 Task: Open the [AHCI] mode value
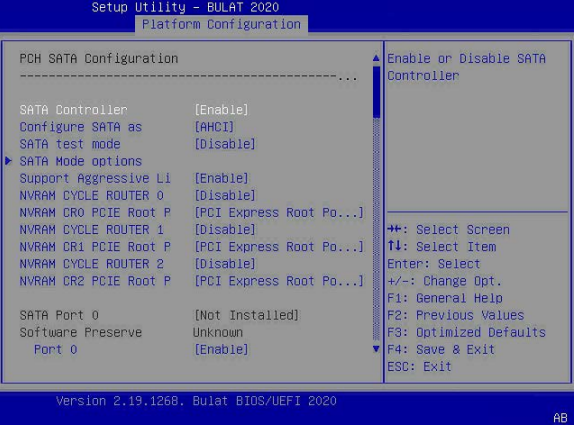coord(214,127)
